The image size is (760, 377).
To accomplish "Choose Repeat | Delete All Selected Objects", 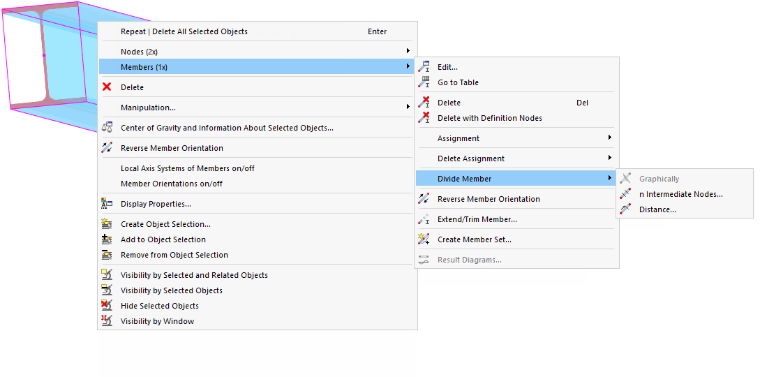I will [257, 31].
